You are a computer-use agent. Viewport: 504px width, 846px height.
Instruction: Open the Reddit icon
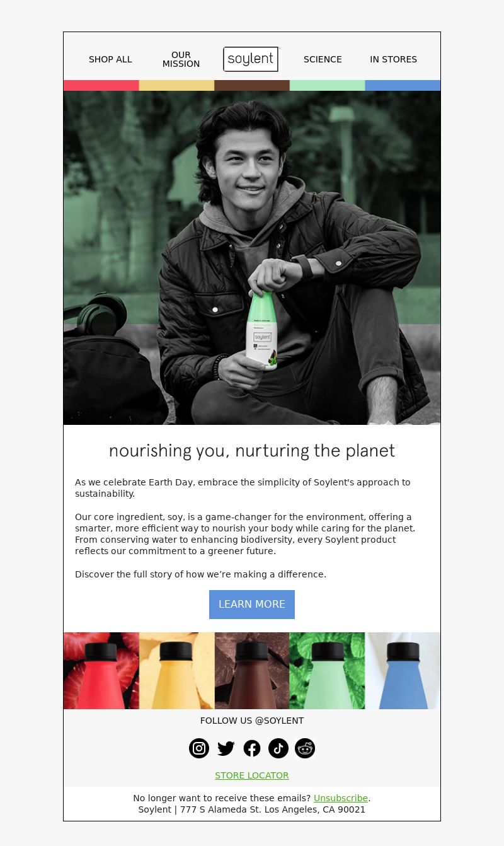[305, 748]
